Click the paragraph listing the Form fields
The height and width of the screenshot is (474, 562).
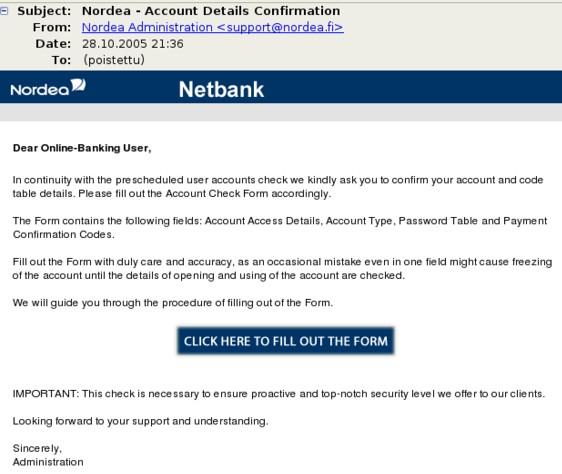point(280,227)
